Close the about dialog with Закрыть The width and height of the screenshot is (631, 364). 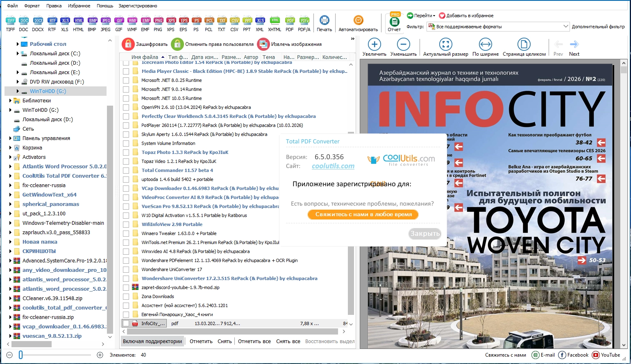(425, 233)
